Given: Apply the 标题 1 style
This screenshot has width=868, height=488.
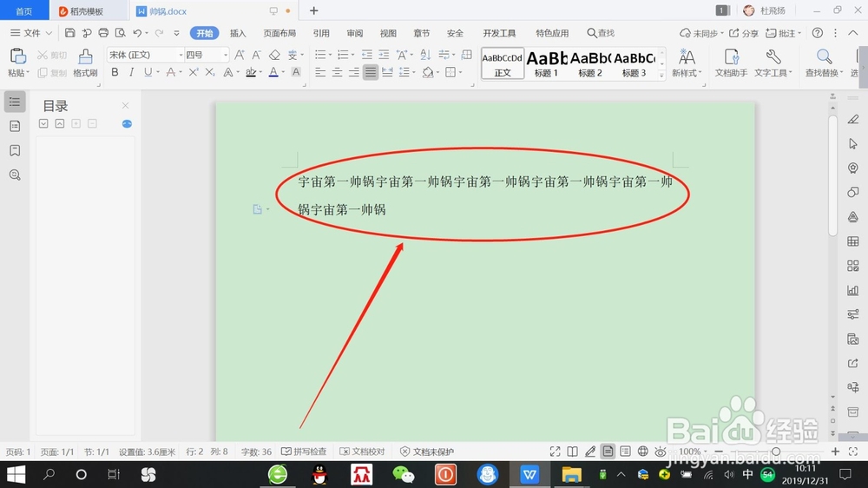Looking at the screenshot, I should point(546,63).
